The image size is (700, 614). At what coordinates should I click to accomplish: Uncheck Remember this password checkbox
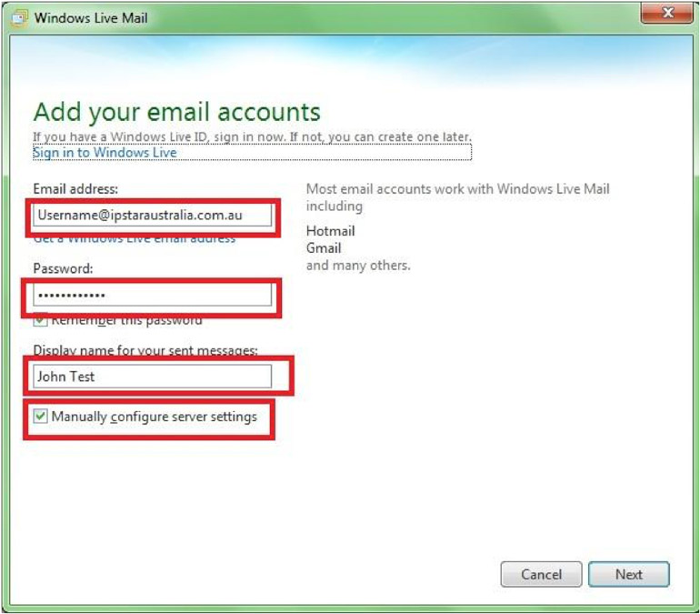pos(40,319)
